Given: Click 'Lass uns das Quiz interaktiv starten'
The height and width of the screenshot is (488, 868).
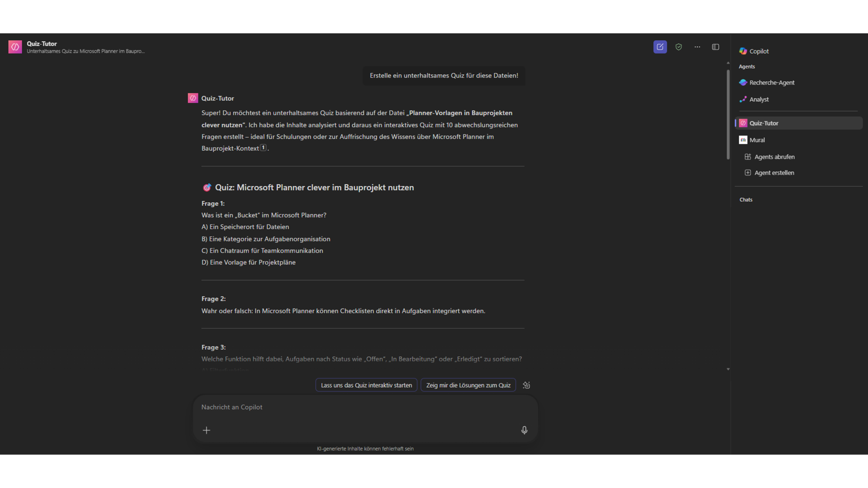Looking at the screenshot, I should 366,386.
